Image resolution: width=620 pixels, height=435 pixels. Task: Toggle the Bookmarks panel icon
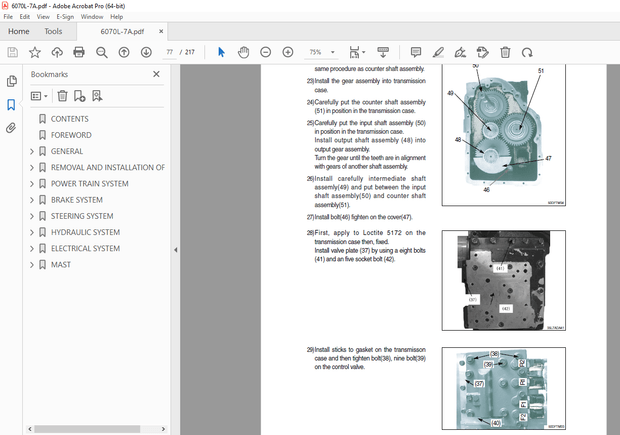coord(11,105)
